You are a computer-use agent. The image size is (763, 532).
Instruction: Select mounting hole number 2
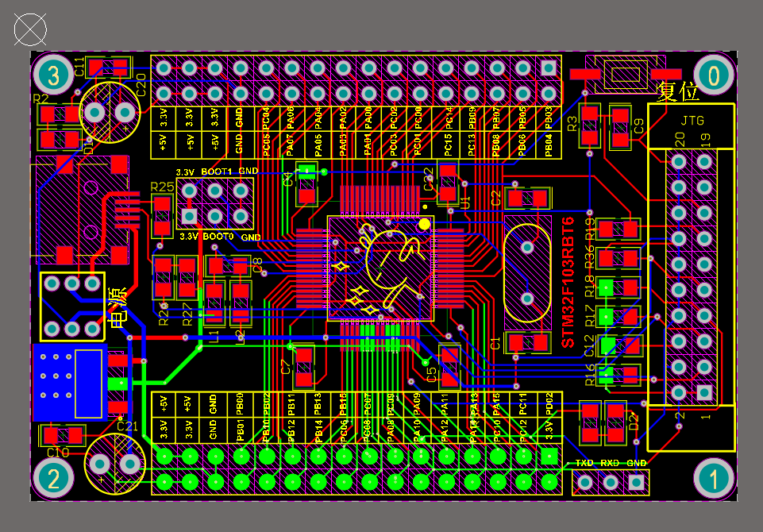[x=53, y=478]
